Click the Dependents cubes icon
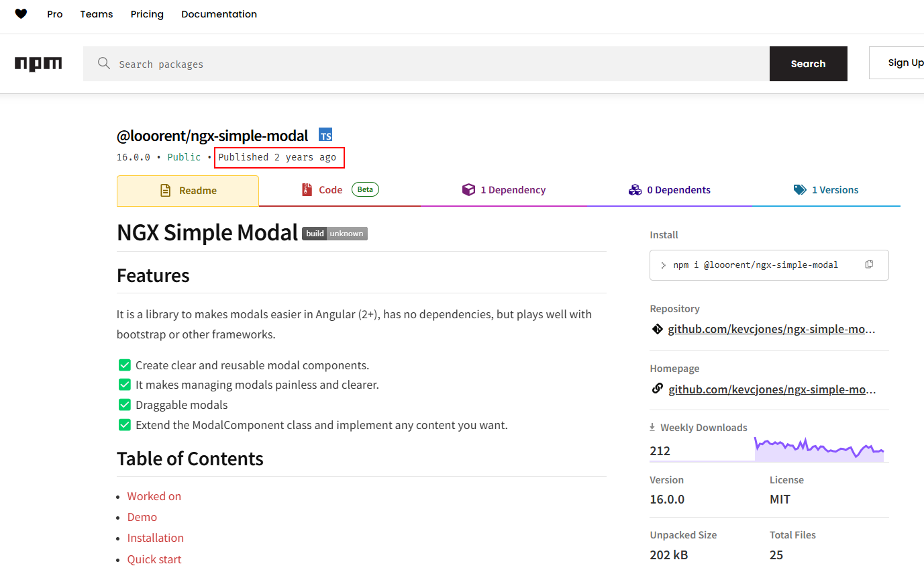 pyautogui.click(x=635, y=190)
